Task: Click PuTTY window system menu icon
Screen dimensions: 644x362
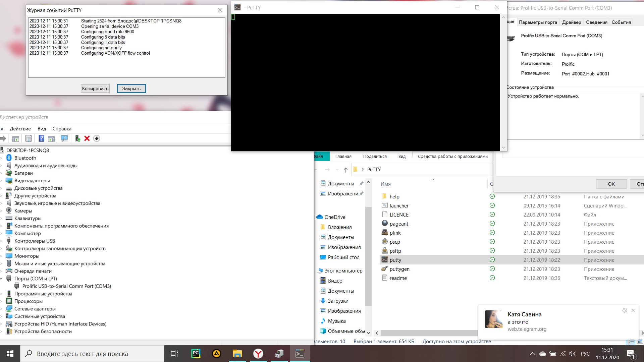Action: point(237,7)
